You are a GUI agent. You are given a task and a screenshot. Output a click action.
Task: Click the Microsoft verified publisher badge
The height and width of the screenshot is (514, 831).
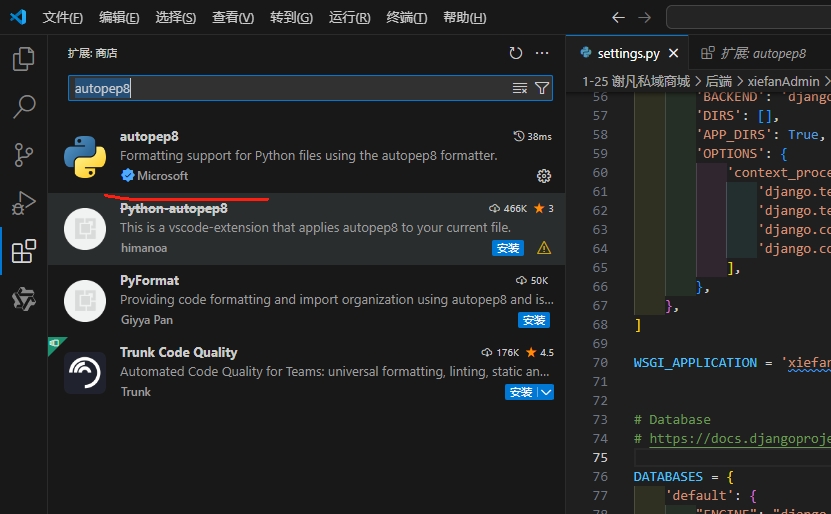point(127,175)
